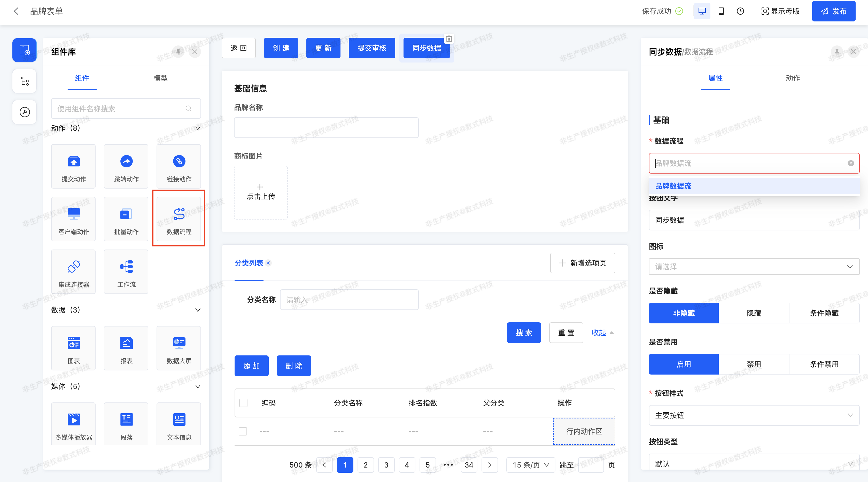This screenshot has height=482, width=868.
Task: Focus the component name search field
Action: coord(126,108)
